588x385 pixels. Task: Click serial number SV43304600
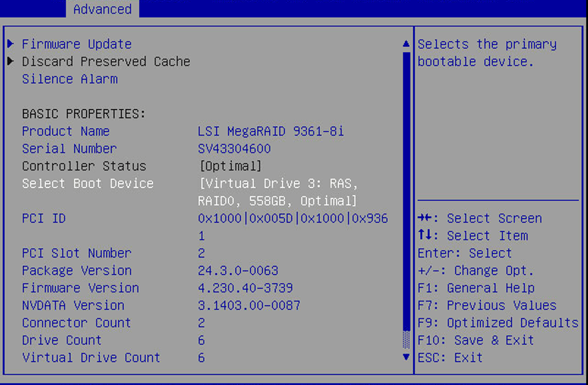point(234,149)
